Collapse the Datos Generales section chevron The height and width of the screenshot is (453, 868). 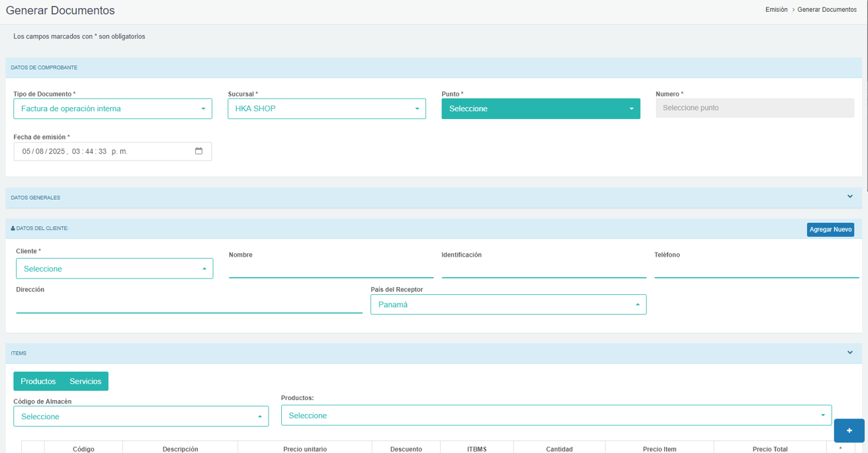click(849, 197)
